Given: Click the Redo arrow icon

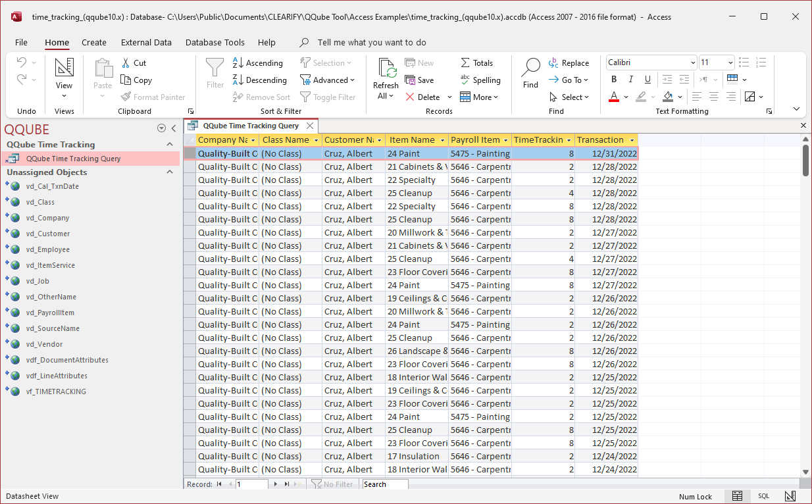Looking at the screenshot, I should click(21, 80).
